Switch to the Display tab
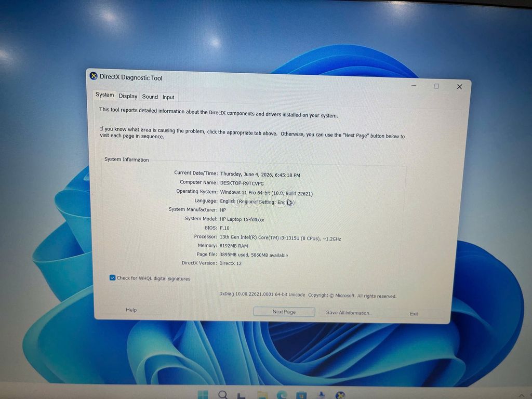This screenshot has height=399, width=532. pyautogui.click(x=128, y=96)
